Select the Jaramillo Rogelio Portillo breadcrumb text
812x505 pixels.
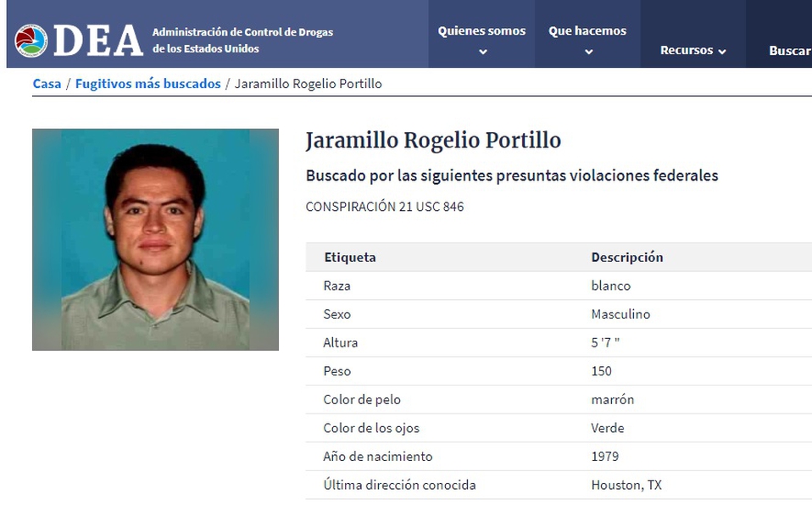tap(308, 84)
